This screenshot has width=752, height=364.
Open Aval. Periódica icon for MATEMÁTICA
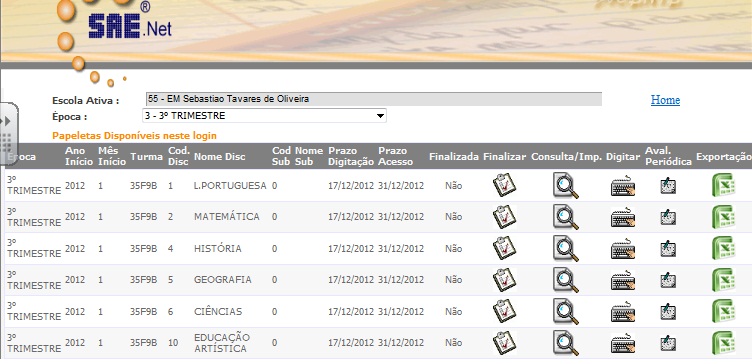pos(668,217)
